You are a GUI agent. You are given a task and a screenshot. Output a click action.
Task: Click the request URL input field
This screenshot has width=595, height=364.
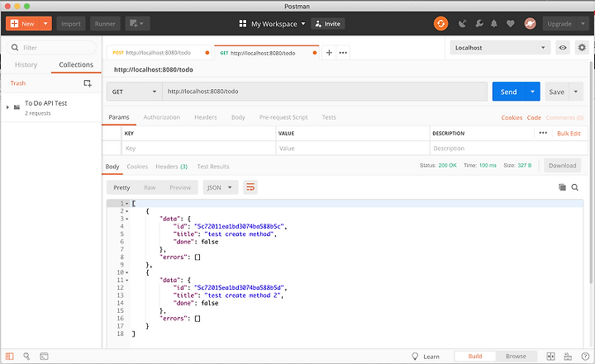325,92
